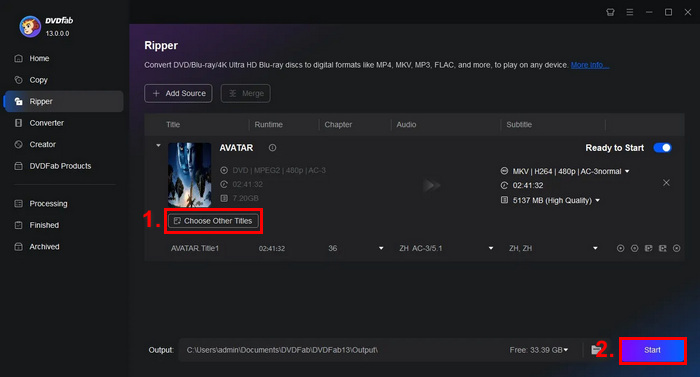Open the Converter module
The width and height of the screenshot is (700, 377).
pyautogui.click(x=46, y=123)
